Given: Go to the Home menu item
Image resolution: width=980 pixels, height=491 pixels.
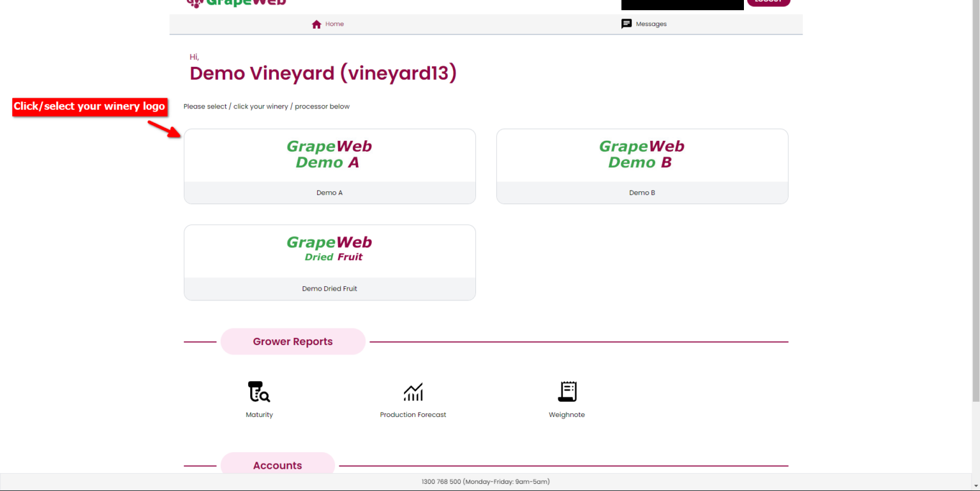Looking at the screenshot, I should (328, 24).
